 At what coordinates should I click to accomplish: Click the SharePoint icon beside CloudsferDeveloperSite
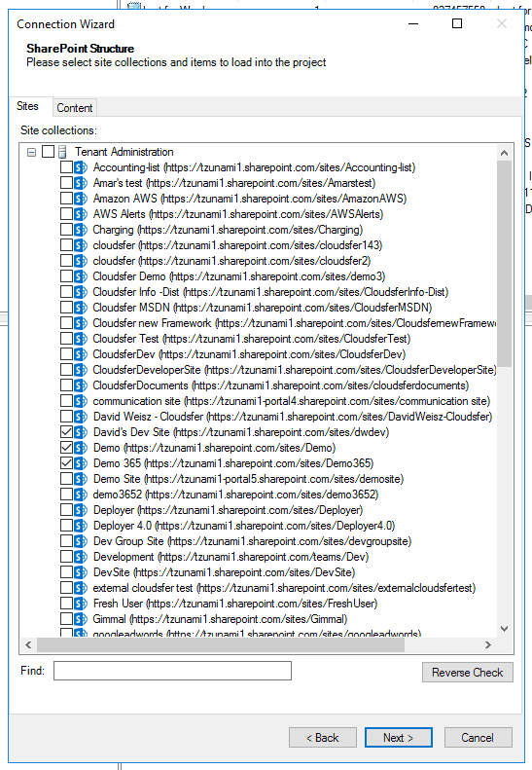(x=81, y=370)
